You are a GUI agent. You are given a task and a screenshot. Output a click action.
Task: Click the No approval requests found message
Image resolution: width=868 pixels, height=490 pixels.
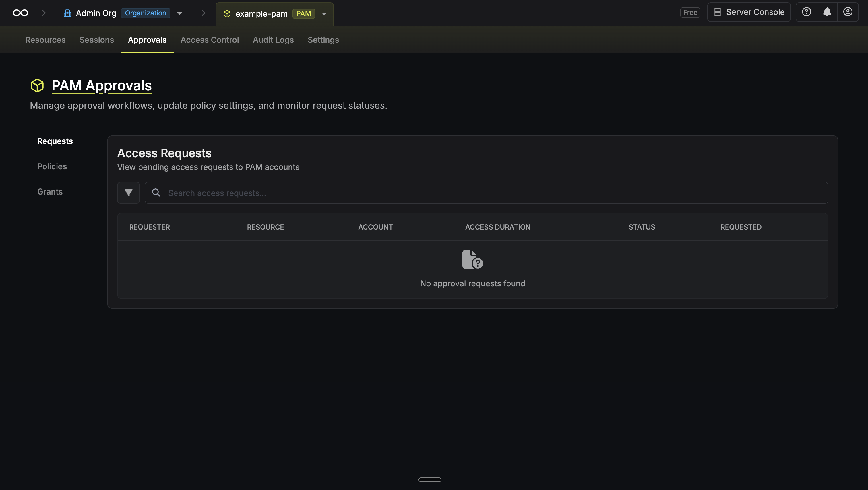(472, 283)
